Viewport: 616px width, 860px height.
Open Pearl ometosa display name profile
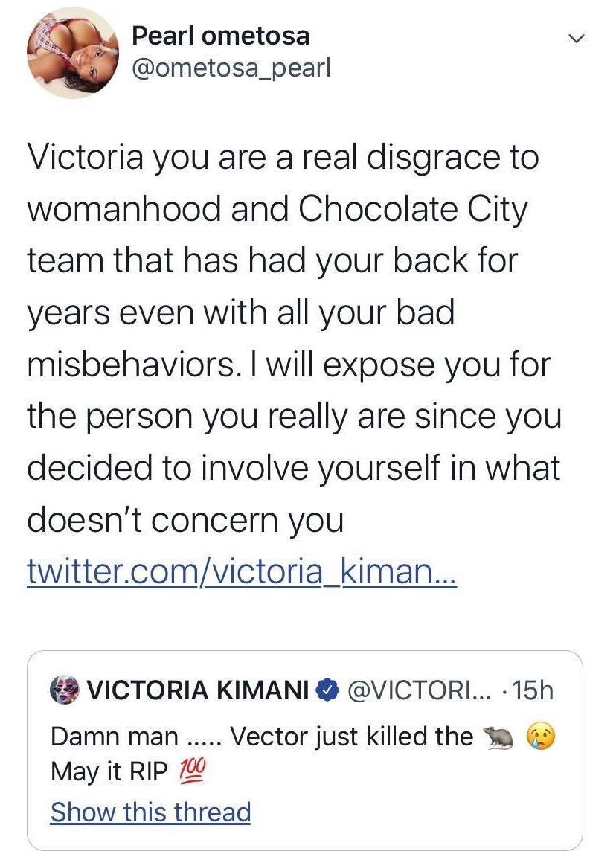[220, 35]
